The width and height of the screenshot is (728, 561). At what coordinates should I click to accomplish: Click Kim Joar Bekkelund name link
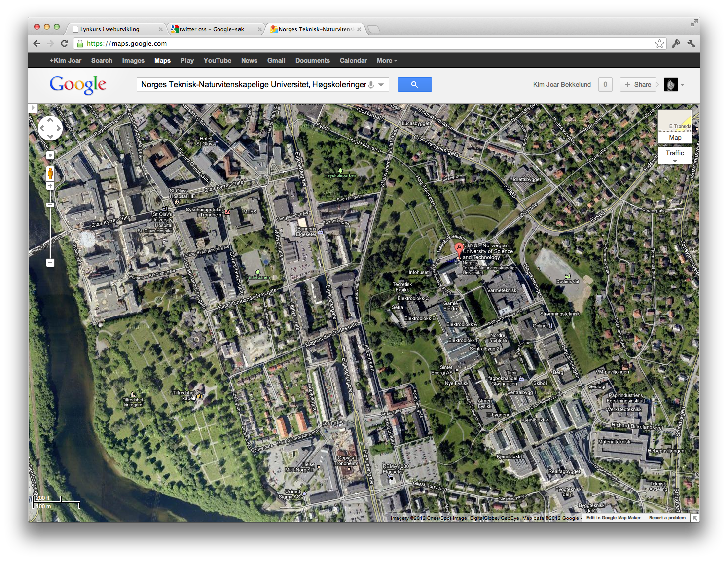(562, 85)
